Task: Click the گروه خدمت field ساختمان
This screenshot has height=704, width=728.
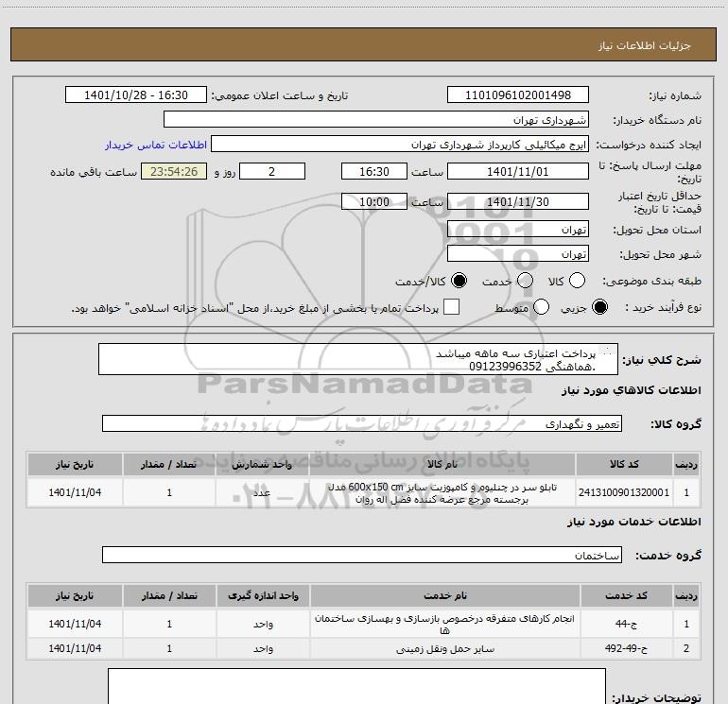Action: [362, 555]
